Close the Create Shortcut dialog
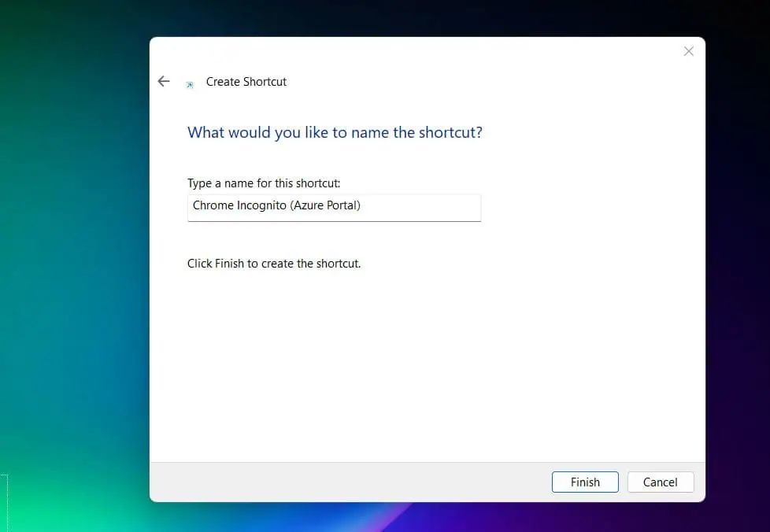The height and width of the screenshot is (532, 770). click(x=688, y=51)
